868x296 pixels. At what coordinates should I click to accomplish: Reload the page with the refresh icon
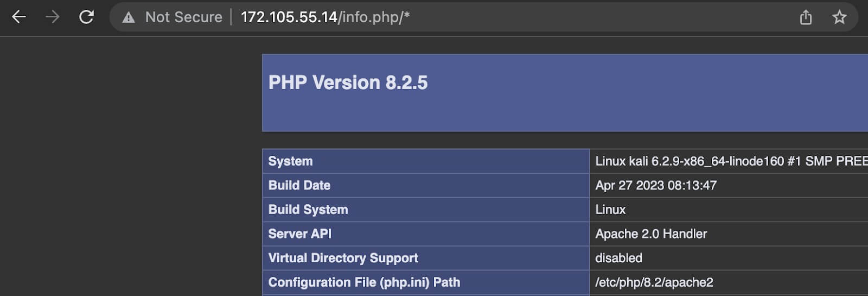click(x=86, y=17)
